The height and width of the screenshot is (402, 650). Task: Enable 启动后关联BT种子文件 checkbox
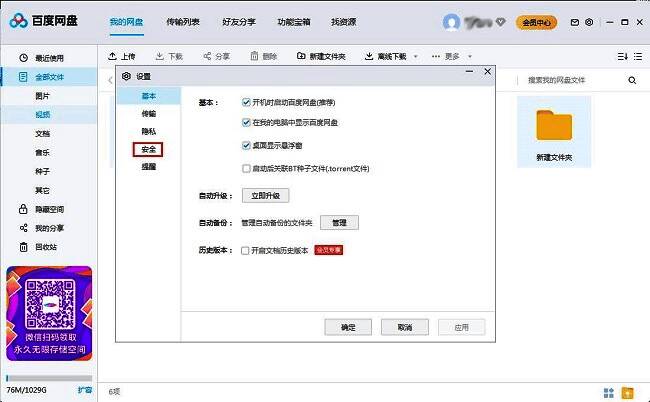click(246, 169)
